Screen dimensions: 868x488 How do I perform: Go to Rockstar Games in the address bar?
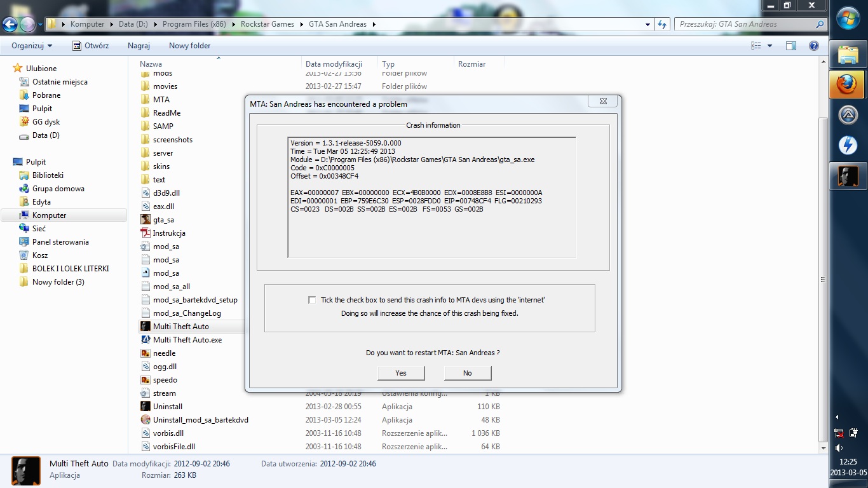[x=267, y=24]
